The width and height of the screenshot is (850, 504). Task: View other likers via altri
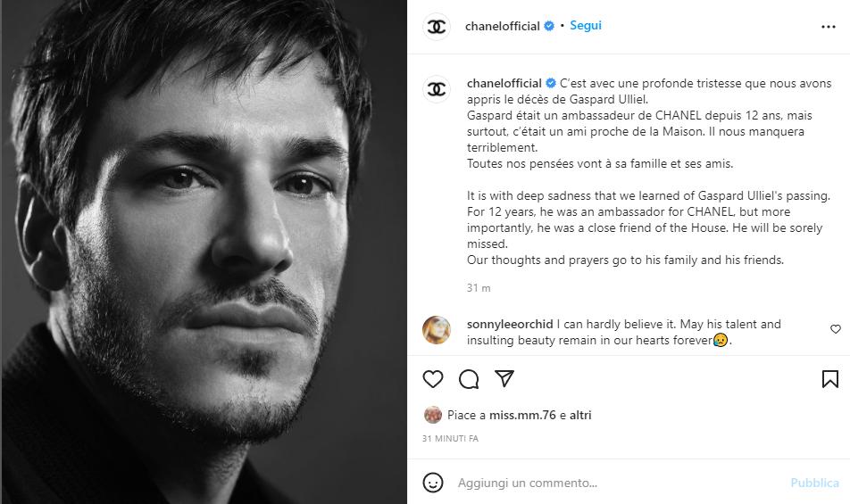[580, 415]
